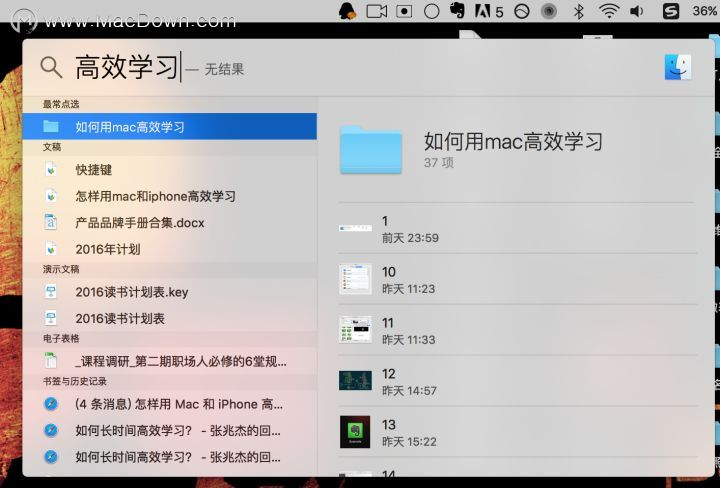Click the Word document icon beside 产品品牌手册合集

(x=51, y=223)
